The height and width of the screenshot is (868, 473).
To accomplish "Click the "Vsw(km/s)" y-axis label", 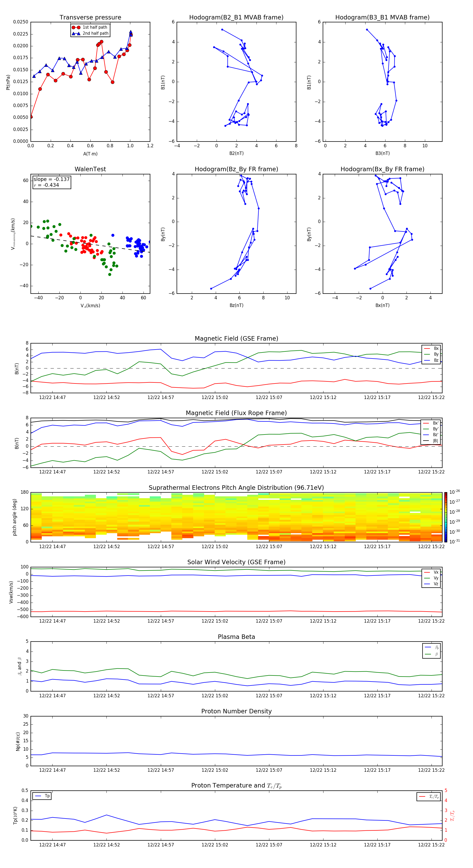I will 11,592.
